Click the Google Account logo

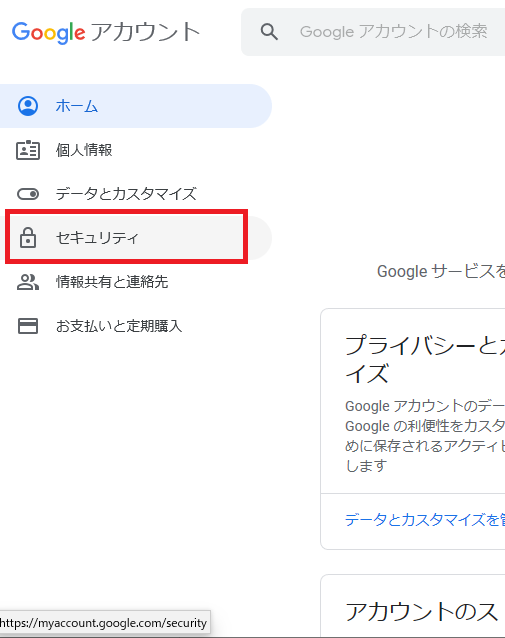[106, 32]
